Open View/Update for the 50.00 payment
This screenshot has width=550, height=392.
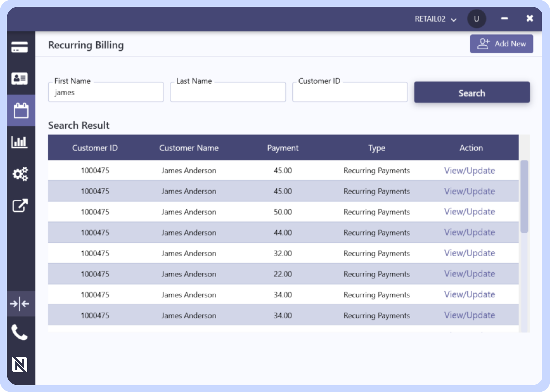[x=470, y=212]
